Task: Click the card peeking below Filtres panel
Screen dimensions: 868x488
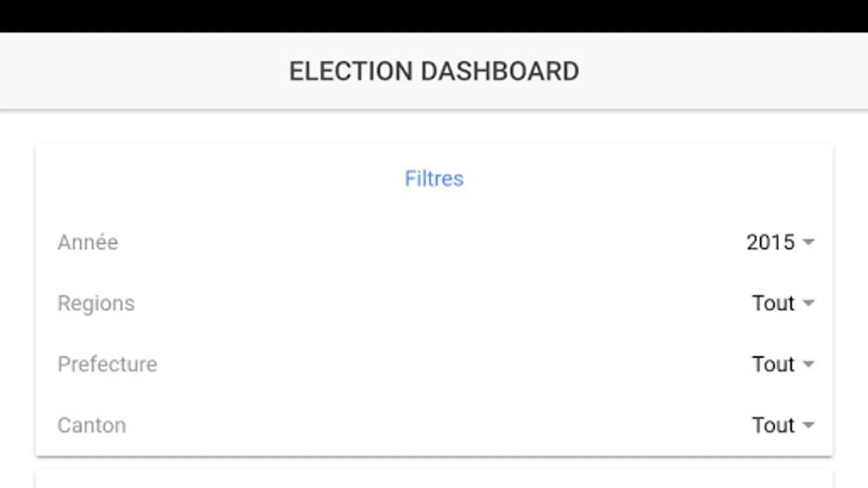Action: 434,480
